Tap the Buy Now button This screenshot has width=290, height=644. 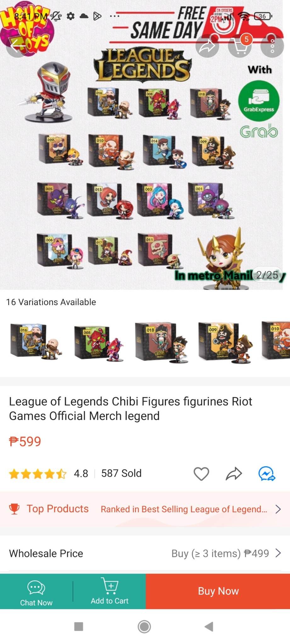tap(218, 591)
